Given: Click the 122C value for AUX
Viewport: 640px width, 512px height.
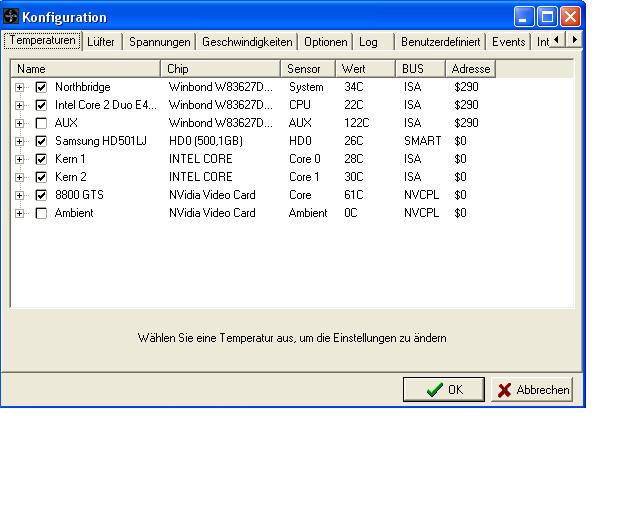Looking at the screenshot, I should pyautogui.click(x=357, y=123).
